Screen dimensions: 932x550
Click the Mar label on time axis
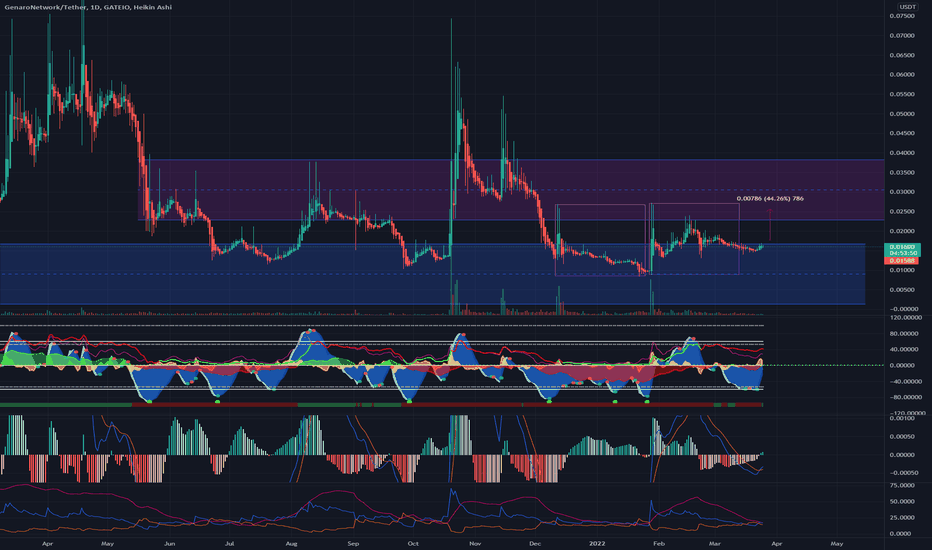[x=715, y=543]
